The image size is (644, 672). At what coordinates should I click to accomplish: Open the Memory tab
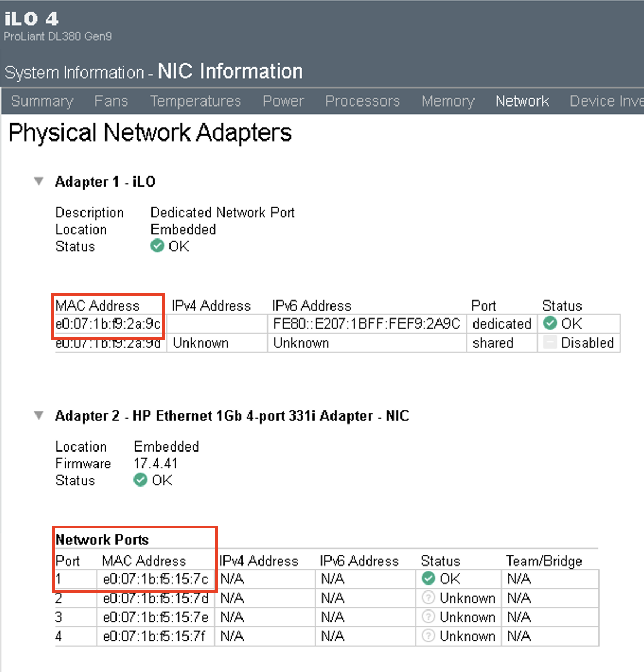click(448, 101)
